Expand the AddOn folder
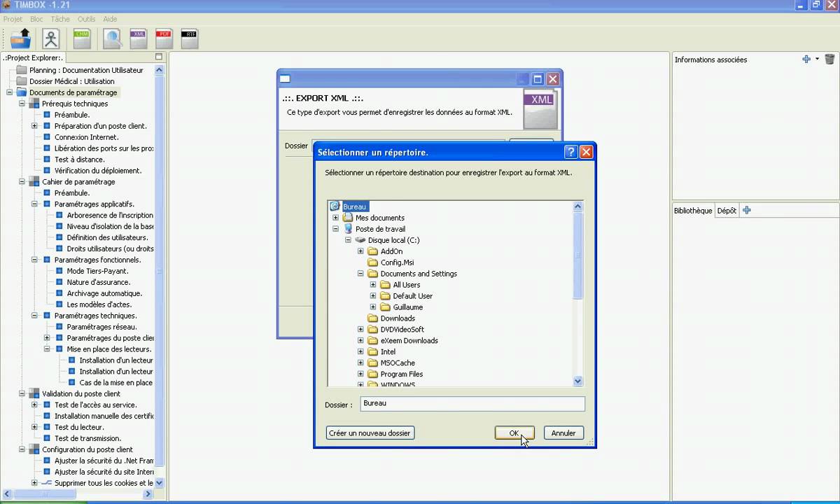This screenshot has width=840, height=504. click(x=360, y=251)
